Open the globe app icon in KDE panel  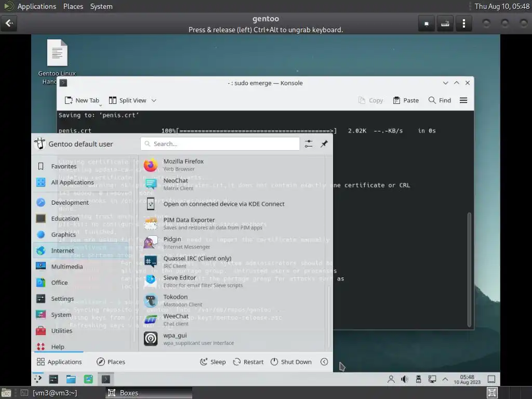pyautogui.click(x=88, y=379)
